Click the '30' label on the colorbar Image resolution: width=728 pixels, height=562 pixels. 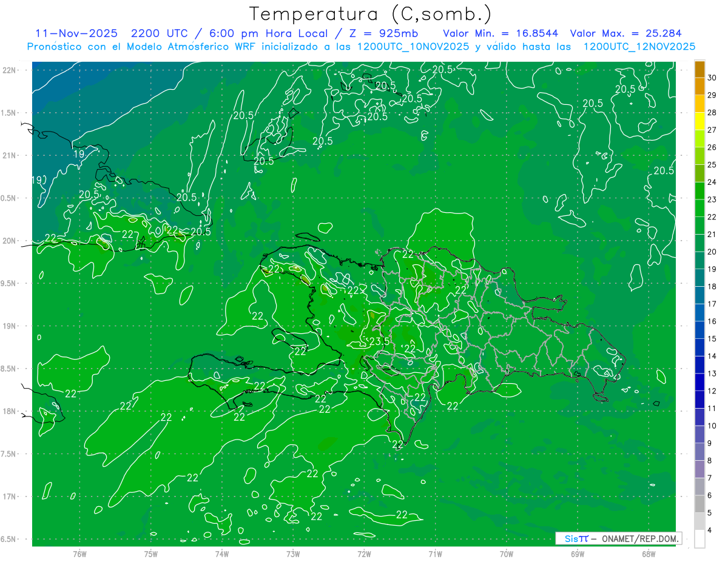pyautogui.click(x=712, y=78)
